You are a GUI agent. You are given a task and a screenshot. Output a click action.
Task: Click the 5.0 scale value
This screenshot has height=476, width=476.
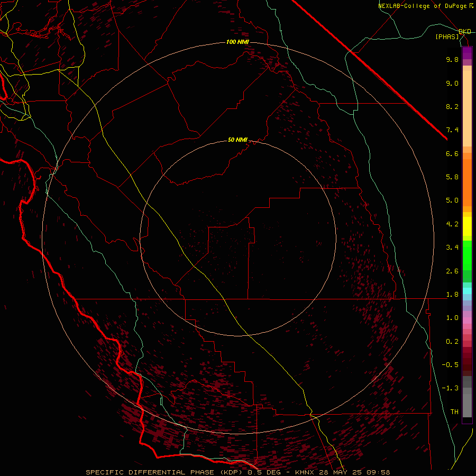452,200
